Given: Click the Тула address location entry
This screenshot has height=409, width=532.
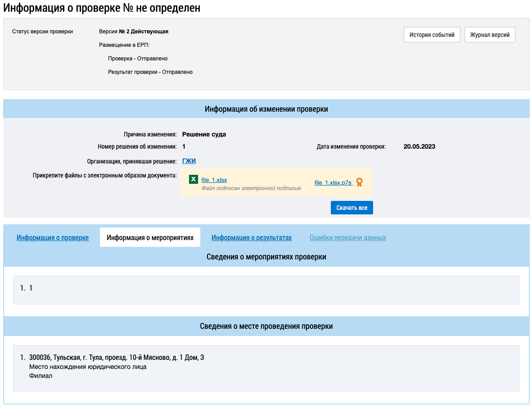Looking at the screenshot, I should (117, 358).
